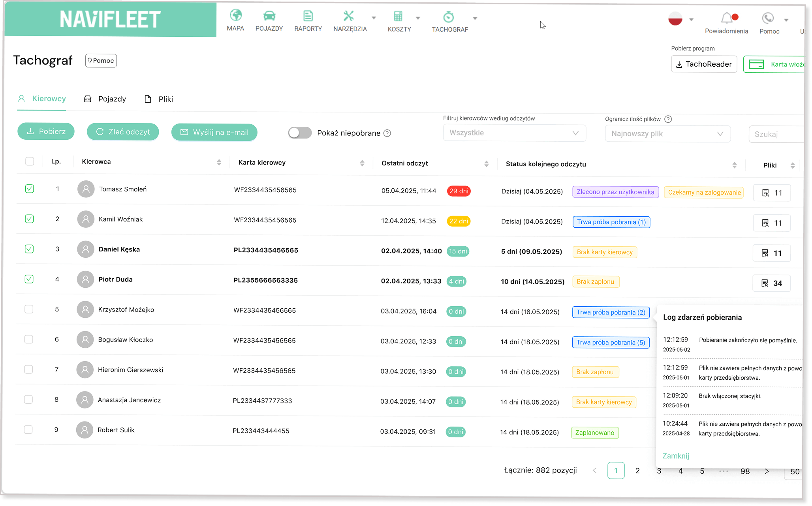Image resolution: width=812 pixels, height=506 pixels.
Task: Click the POJAZDY car icon
Action: pyautogui.click(x=269, y=16)
